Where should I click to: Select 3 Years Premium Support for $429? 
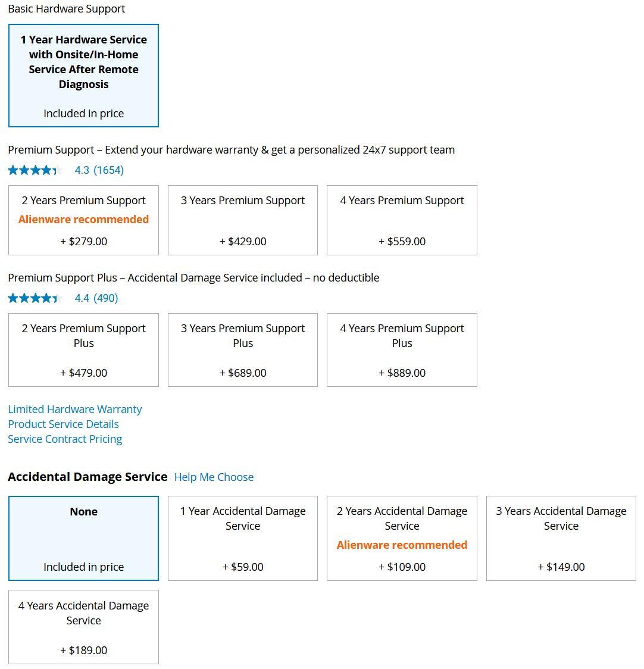243,220
